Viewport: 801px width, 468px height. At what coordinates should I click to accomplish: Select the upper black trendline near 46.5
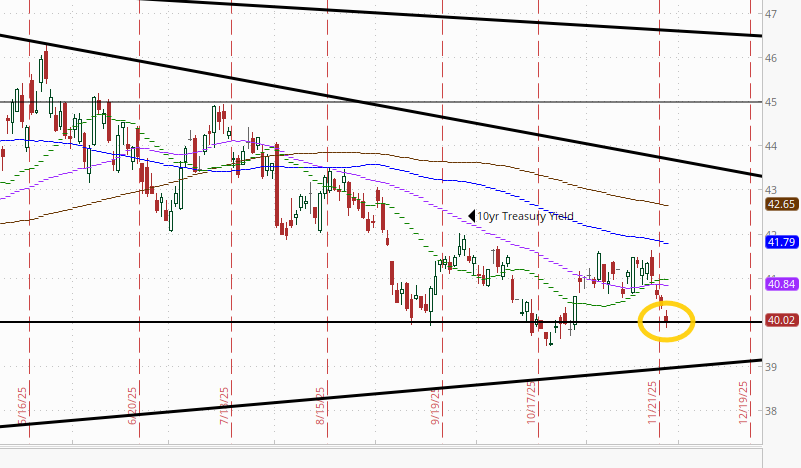point(450,17)
